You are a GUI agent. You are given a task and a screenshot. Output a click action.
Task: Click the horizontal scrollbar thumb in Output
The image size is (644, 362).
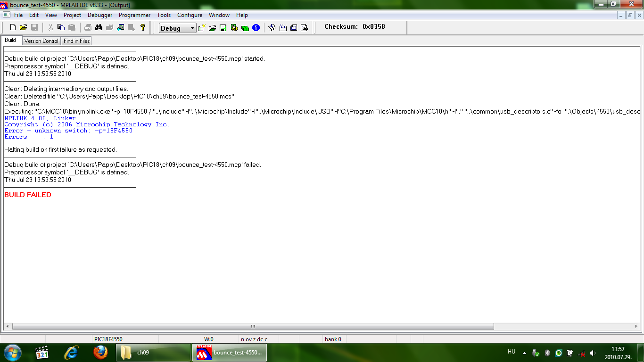pos(253,326)
